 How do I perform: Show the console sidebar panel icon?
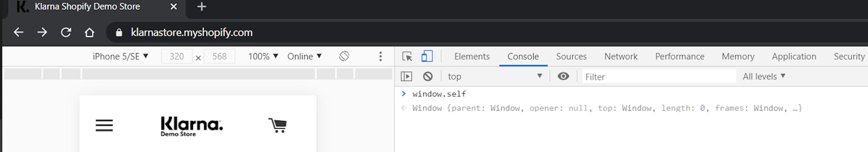(407, 76)
